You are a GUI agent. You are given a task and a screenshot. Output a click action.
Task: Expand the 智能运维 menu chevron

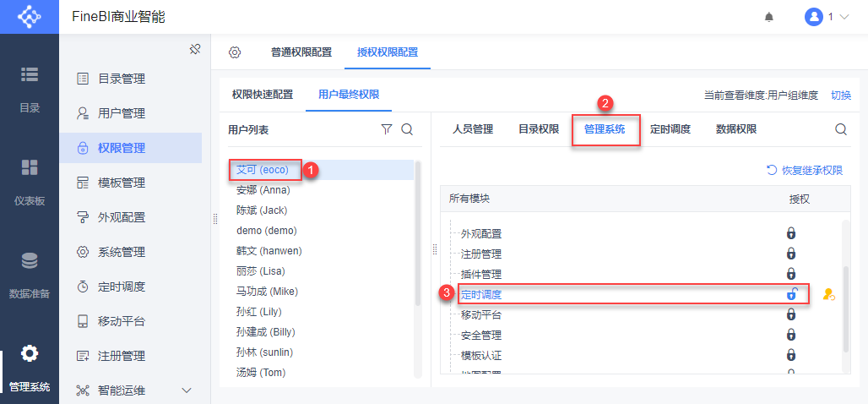click(x=187, y=390)
